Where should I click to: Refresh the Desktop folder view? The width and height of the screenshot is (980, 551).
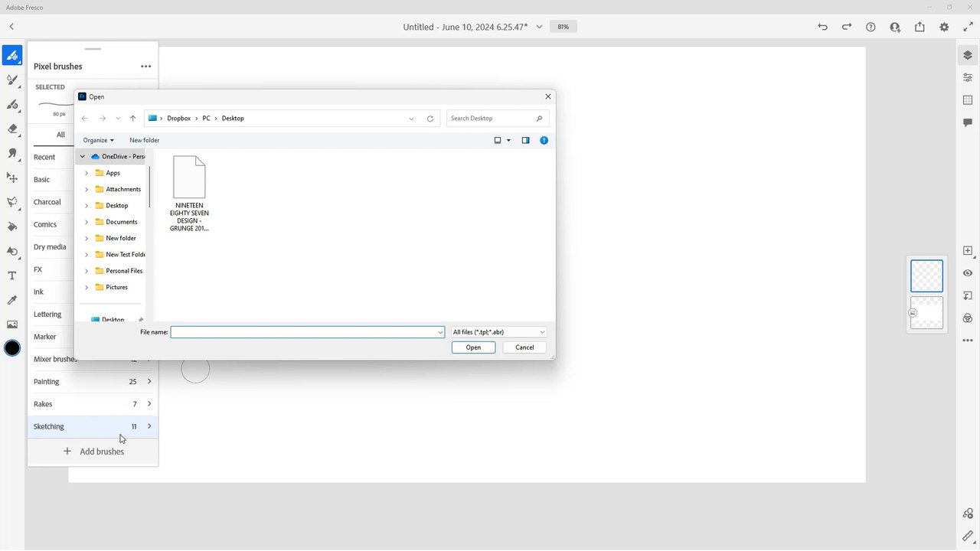(x=430, y=119)
